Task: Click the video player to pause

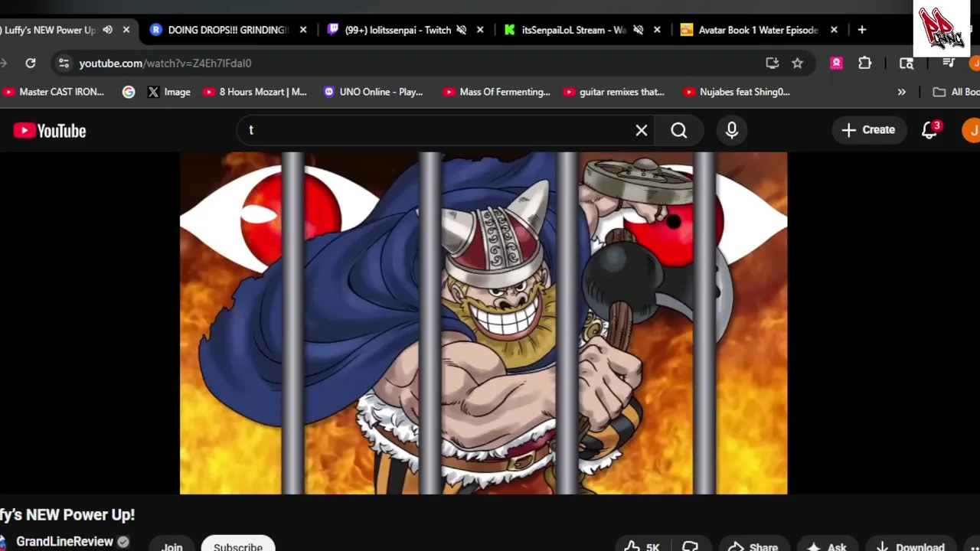Action: [x=483, y=323]
